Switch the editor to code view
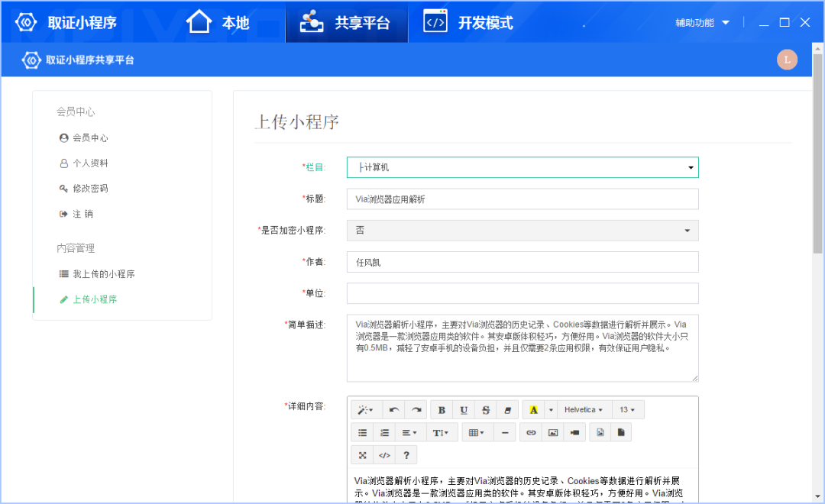Viewport: 825px width, 504px height. [x=384, y=455]
